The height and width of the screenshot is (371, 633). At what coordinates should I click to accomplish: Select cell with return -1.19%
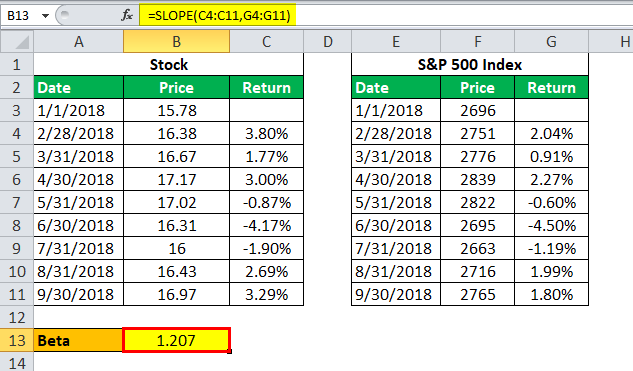click(551, 248)
